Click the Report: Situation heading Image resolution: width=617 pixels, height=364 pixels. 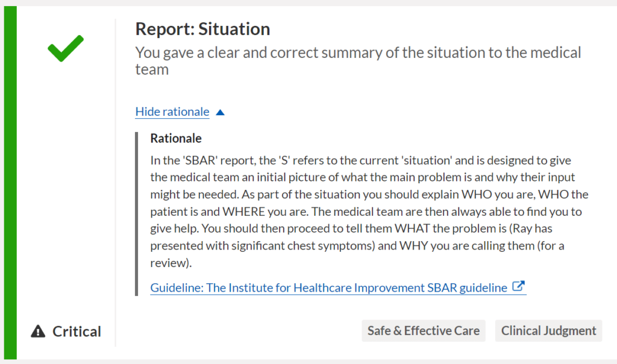(202, 29)
